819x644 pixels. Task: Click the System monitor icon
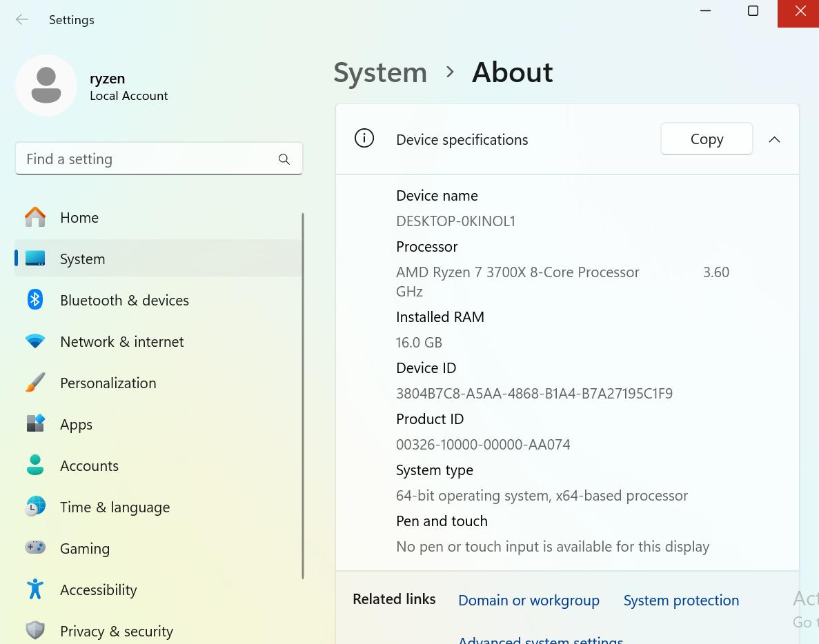tap(35, 259)
